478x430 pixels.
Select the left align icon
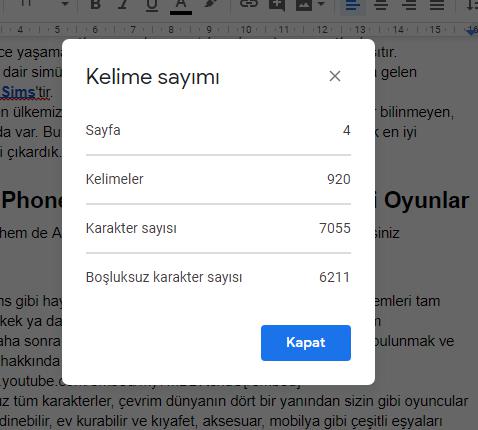353,5
